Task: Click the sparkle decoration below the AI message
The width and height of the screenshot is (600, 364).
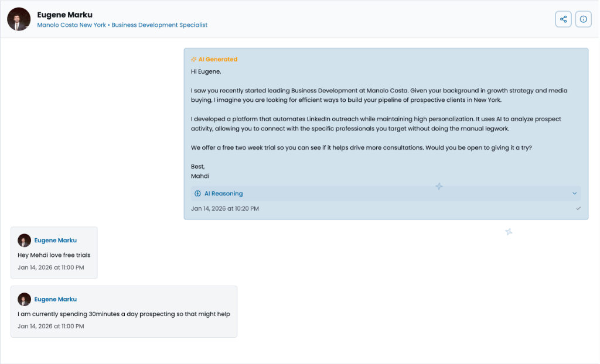Action: point(509,232)
